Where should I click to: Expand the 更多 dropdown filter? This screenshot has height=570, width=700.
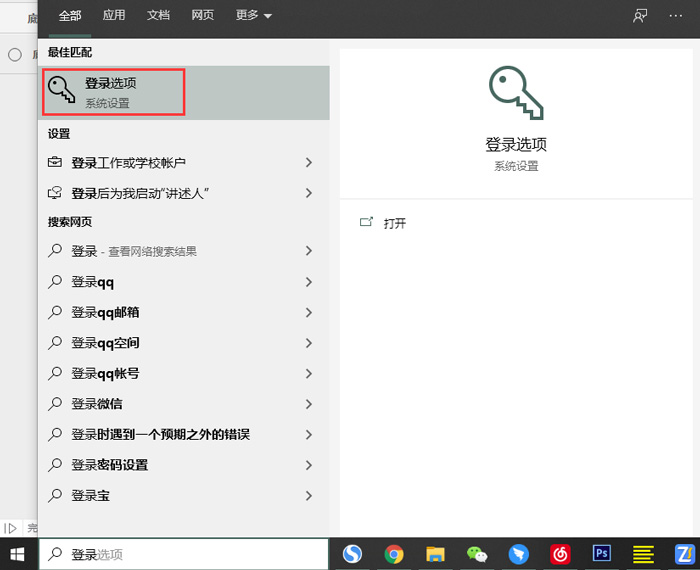pos(254,16)
